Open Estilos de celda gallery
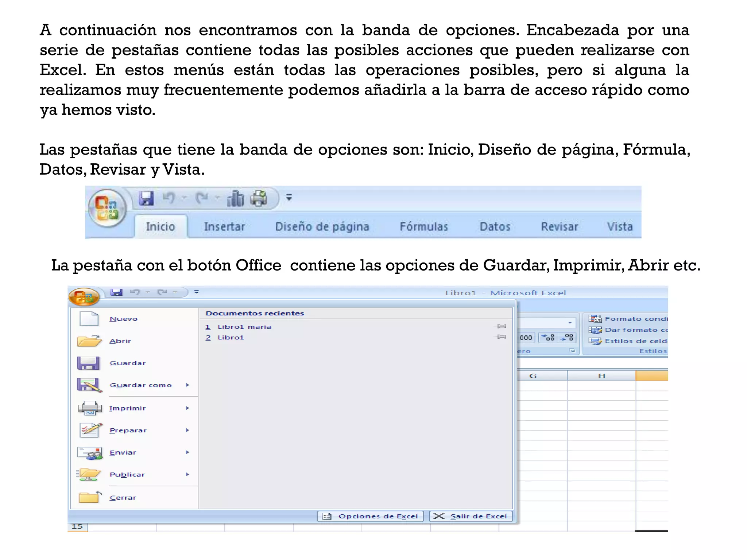Image resolution: width=747 pixels, height=560 pixels. [628, 341]
